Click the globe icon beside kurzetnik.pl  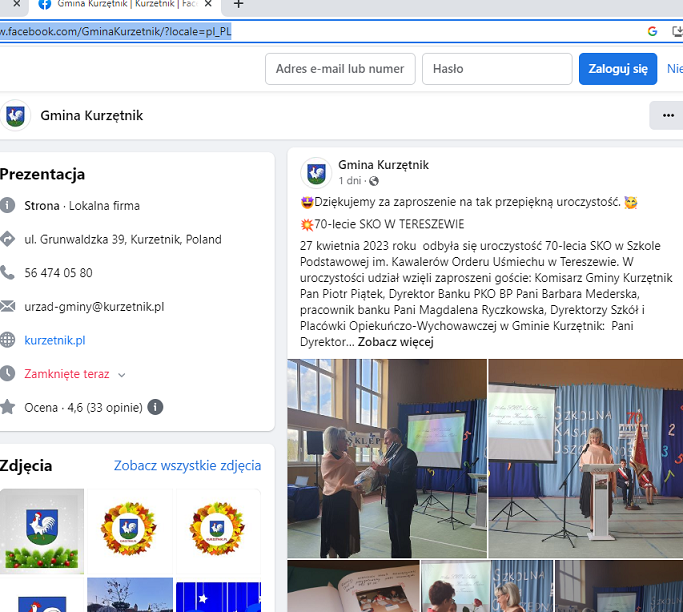click(x=7, y=340)
